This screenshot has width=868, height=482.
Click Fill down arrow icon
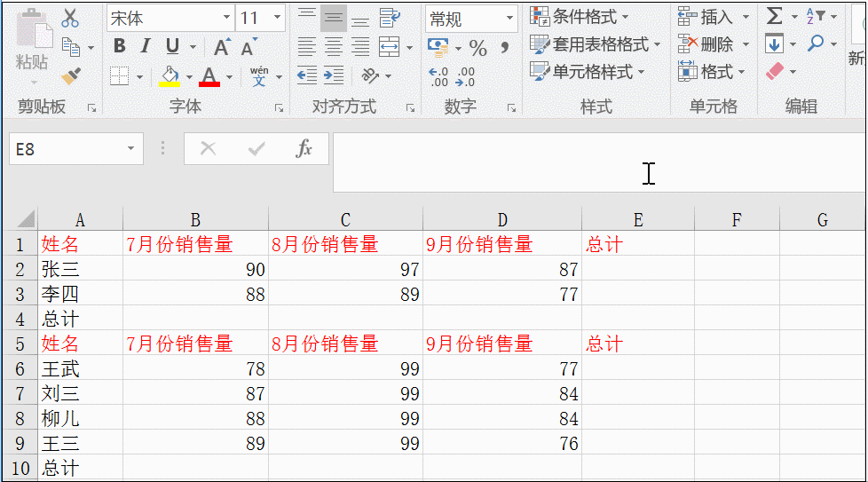774,43
